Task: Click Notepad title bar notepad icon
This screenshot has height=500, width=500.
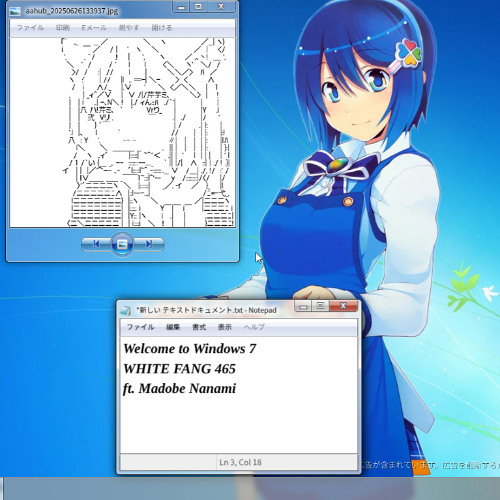Action: [x=125, y=310]
